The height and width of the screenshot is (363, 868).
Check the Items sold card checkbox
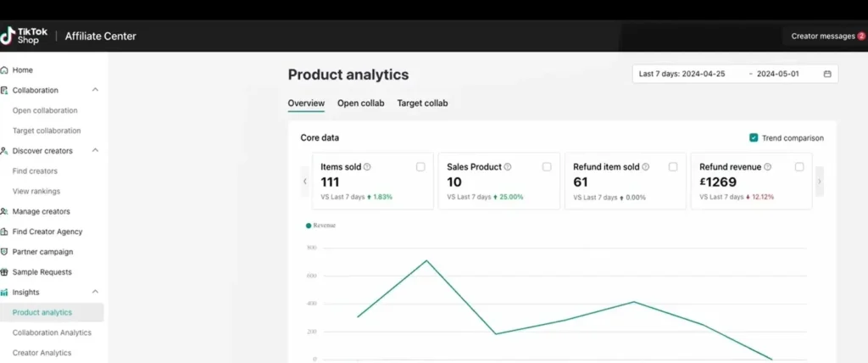tap(420, 167)
